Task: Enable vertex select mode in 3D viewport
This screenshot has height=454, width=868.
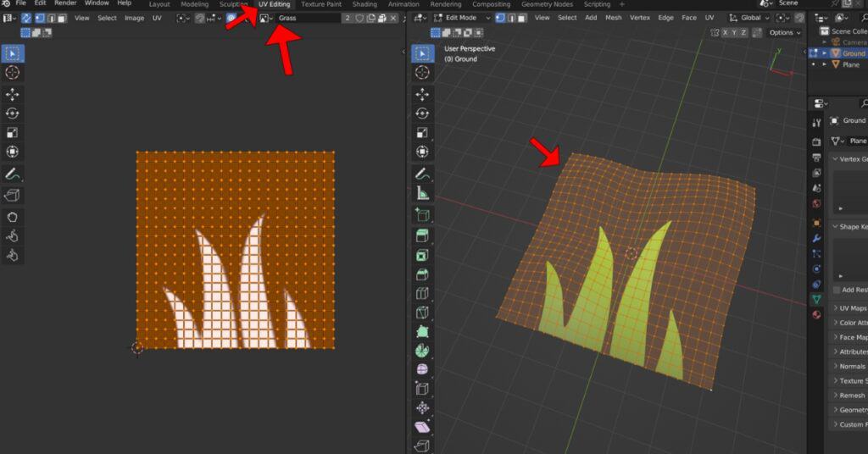Action: coord(500,18)
